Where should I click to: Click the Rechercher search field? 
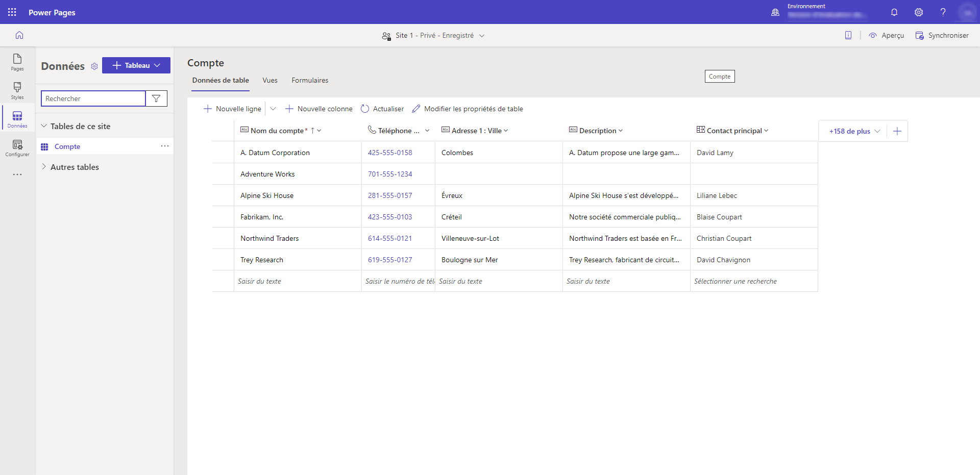click(x=93, y=98)
